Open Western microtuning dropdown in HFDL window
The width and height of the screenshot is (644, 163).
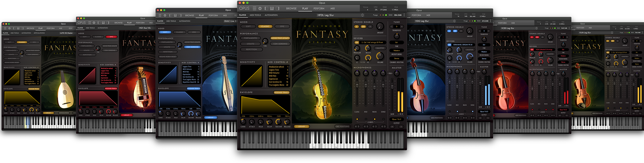[x=397, y=50]
